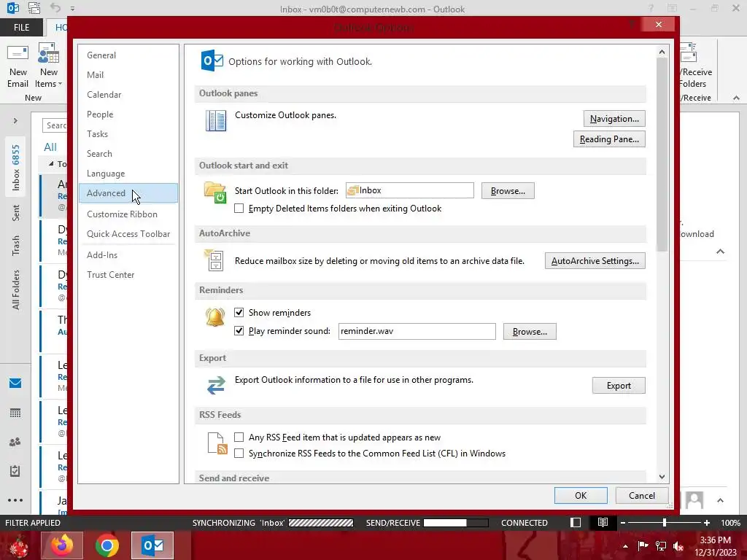Viewport: 747px width, 560px height.
Task: Click Chrome icon in the taskbar
Action: [x=107, y=545]
